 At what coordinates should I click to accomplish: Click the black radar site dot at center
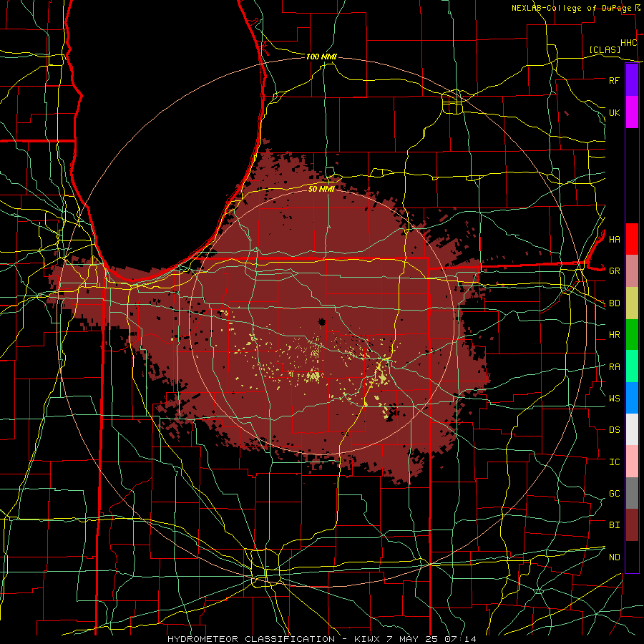pyautogui.click(x=322, y=321)
